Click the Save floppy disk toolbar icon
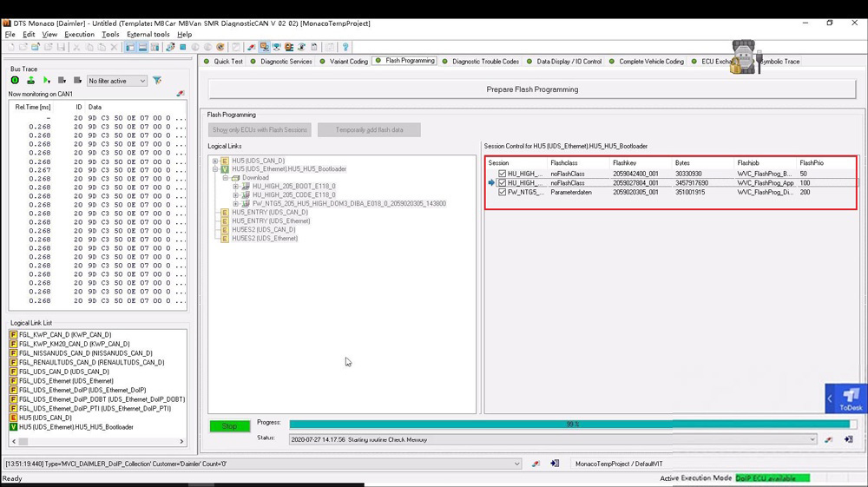The height and width of the screenshot is (487, 868). [61, 47]
